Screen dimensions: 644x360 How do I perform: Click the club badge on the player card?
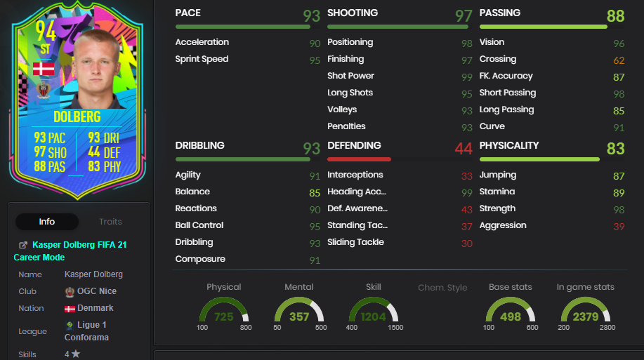click(x=44, y=90)
